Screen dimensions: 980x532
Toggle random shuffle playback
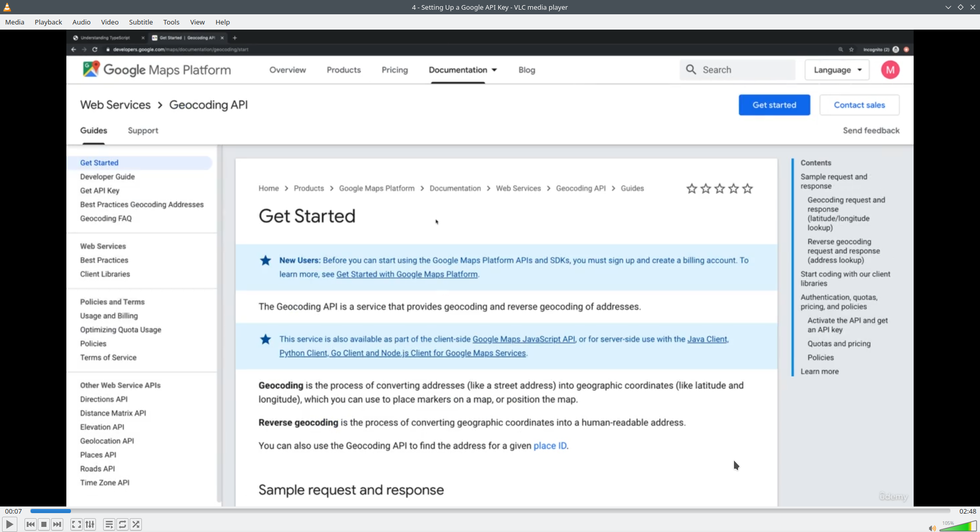click(136, 524)
